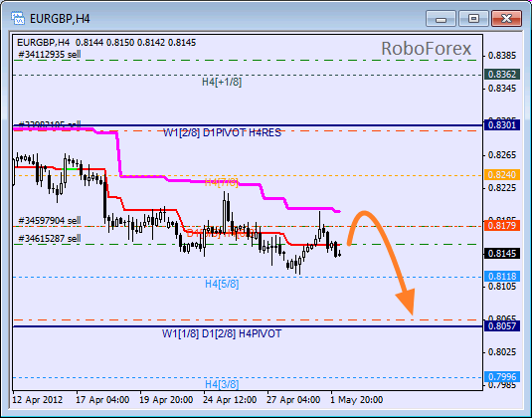Click the 0.7996 price tag

pyautogui.click(x=502, y=377)
